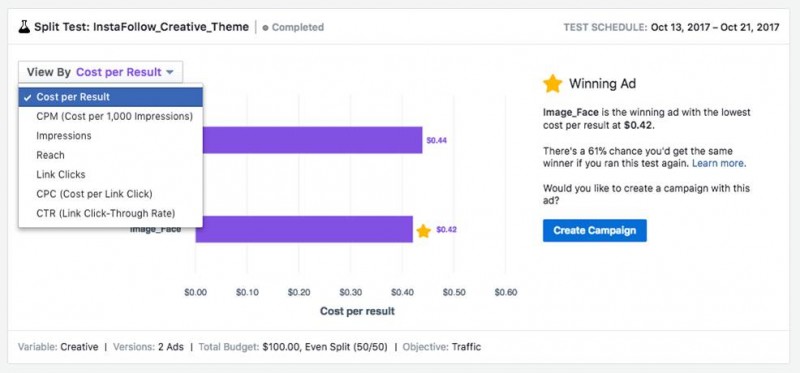Click the gold Winning Ad star icon
The height and width of the screenshot is (373, 800).
pyautogui.click(x=553, y=84)
